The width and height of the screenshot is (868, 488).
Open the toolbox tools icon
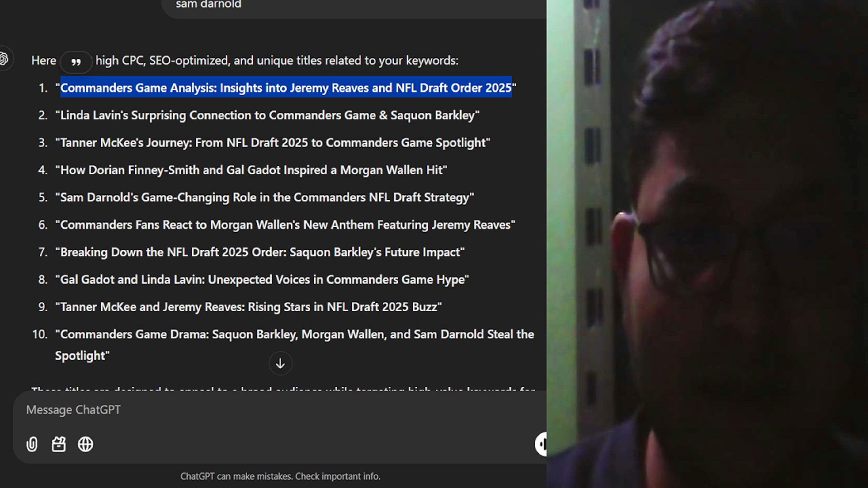(59, 444)
